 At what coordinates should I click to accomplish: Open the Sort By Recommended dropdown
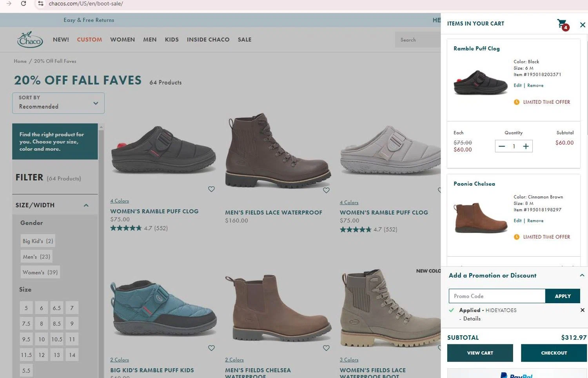[58, 103]
